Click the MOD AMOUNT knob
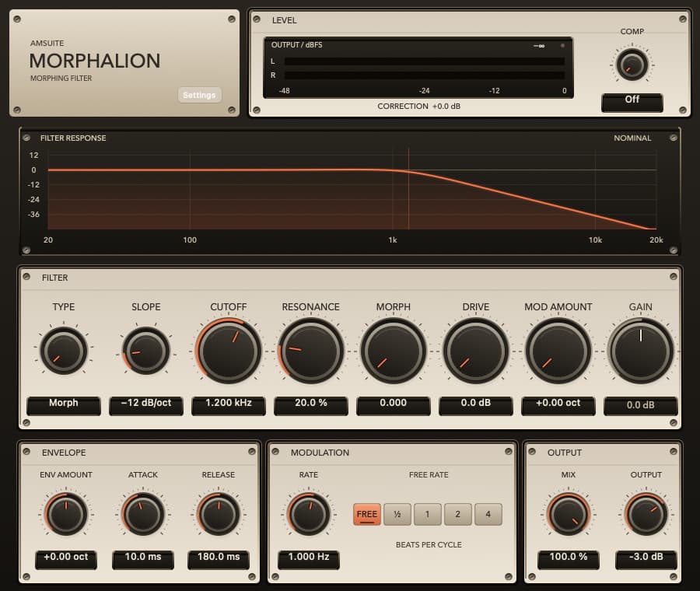The image size is (700, 591). [558, 351]
